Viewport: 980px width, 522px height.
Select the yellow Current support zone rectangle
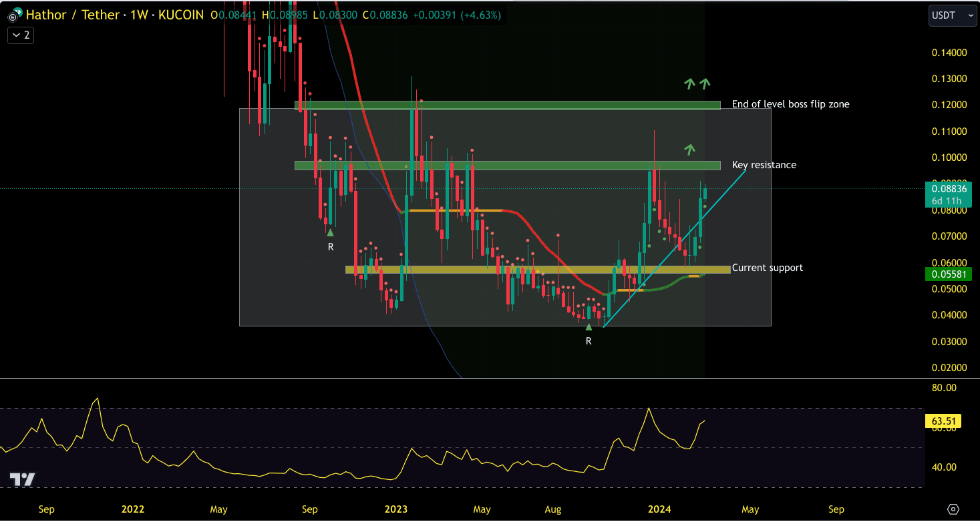pyautogui.click(x=538, y=270)
